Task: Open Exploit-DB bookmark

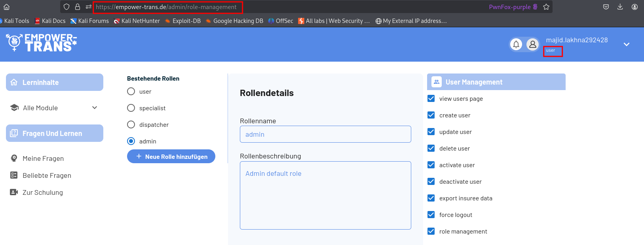Action: pyautogui.click(x=183, y=21)
